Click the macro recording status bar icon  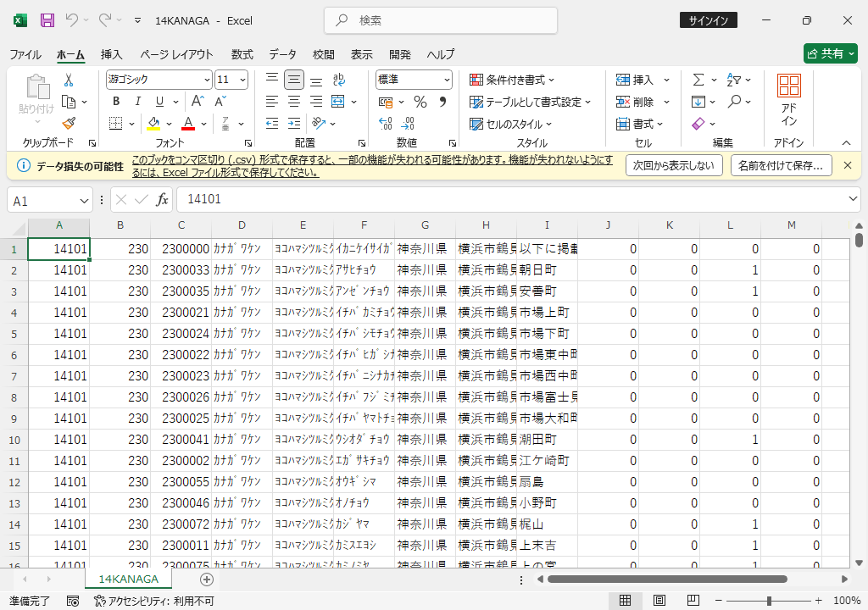point(73,602)
